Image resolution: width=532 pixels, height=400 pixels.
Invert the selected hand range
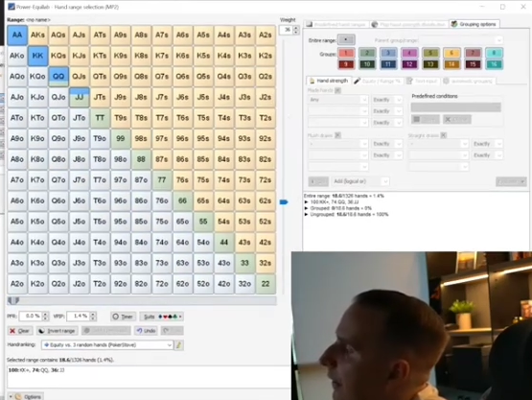click(x=58, y=331)
